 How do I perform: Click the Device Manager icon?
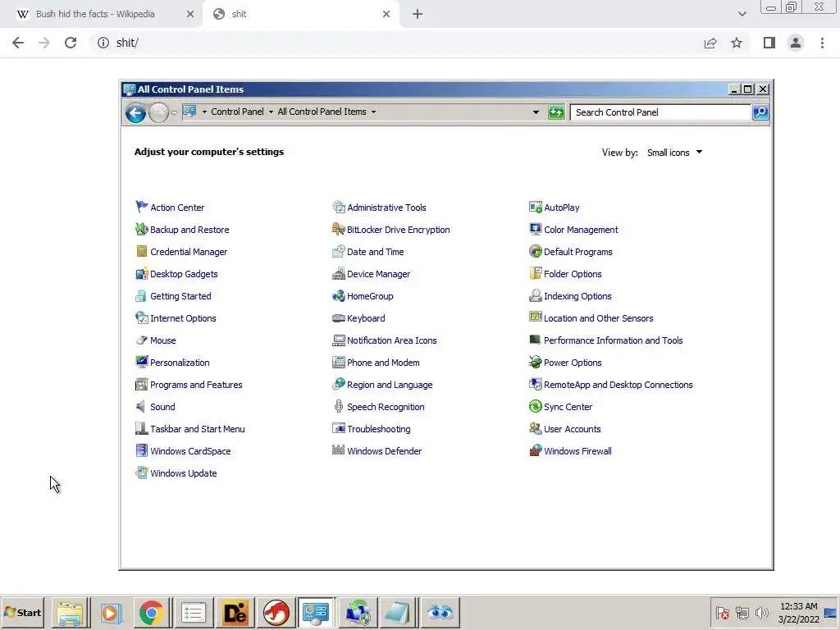pos(339,274)
